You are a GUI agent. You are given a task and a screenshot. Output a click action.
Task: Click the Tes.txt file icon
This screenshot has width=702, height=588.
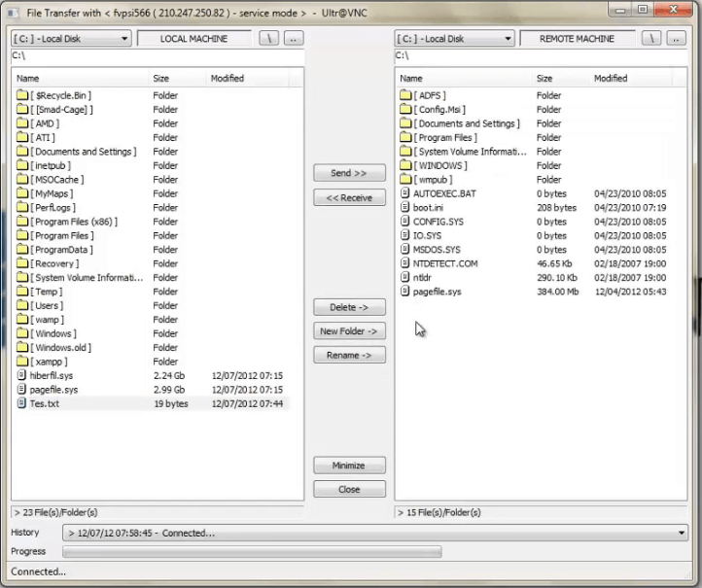pos(22,403)
